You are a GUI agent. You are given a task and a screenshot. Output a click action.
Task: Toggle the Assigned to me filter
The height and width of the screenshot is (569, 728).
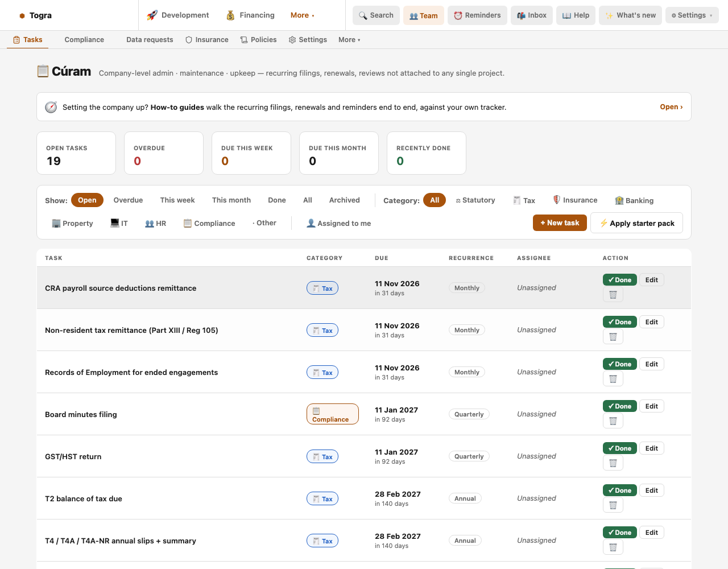click(x=338, y=224)
